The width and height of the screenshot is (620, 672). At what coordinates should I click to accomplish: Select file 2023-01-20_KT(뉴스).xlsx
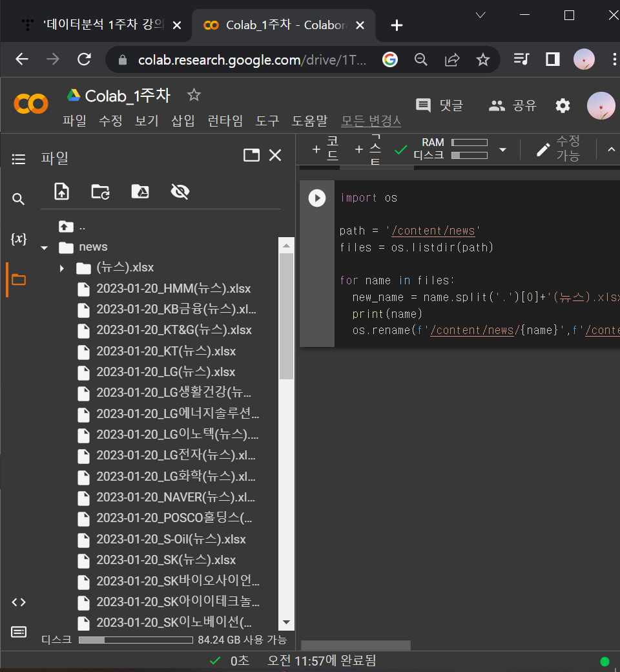point(166,351)
